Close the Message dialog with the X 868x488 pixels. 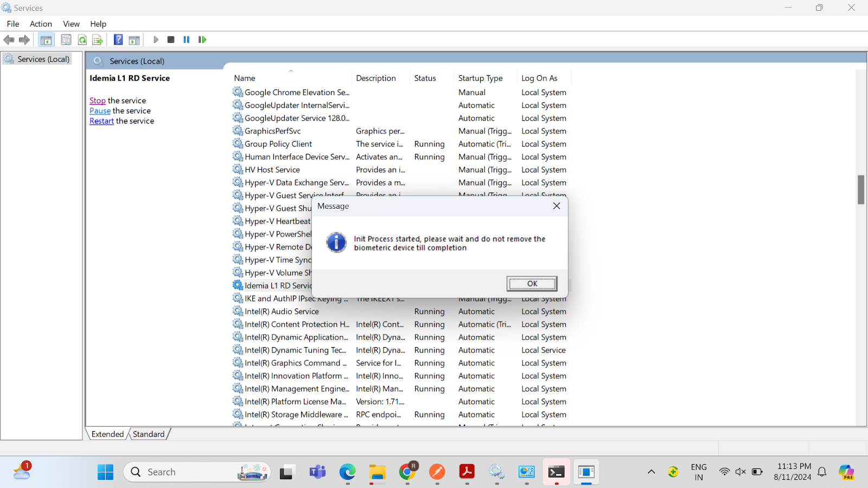[557, 206]
